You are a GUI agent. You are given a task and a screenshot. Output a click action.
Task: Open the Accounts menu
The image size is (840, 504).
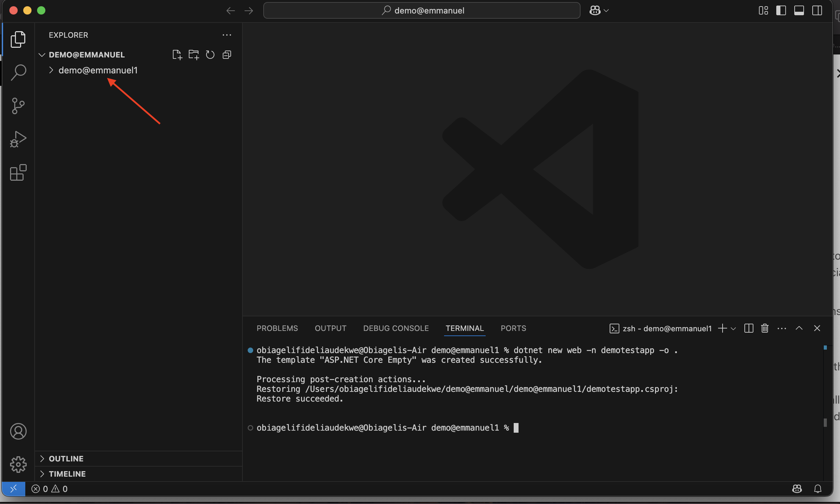[18, 431]
